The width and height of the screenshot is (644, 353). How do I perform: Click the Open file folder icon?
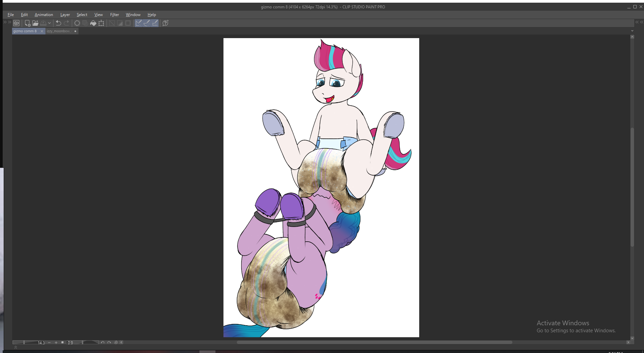[x=35, y=23]
